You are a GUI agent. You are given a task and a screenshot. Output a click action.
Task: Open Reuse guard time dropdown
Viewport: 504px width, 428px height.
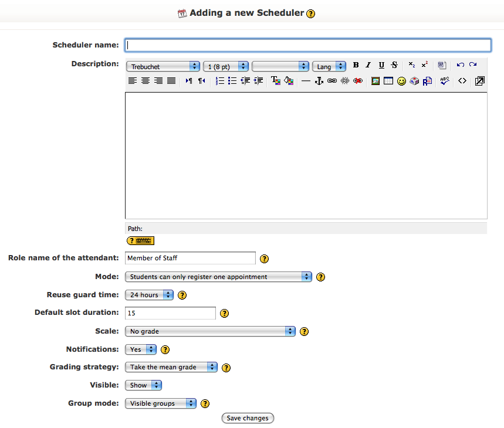[x=150, y=295]
